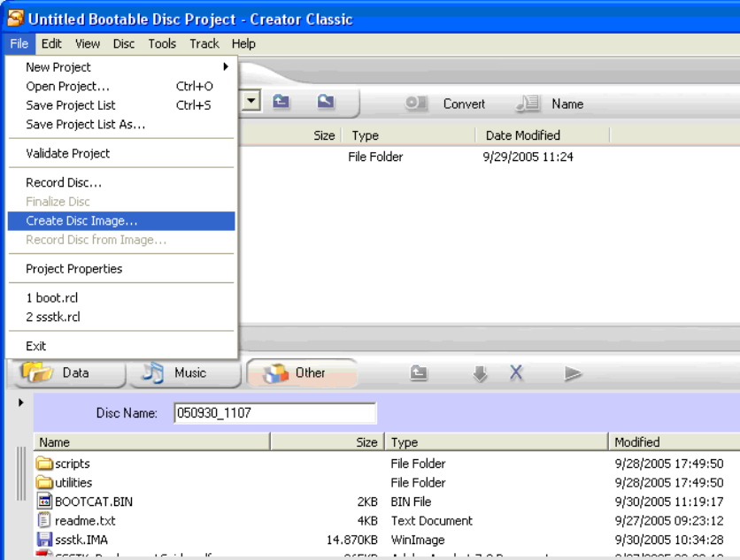Sort project list by Size column header
This screenshot has height=560, width=740.
pos(328,442)
